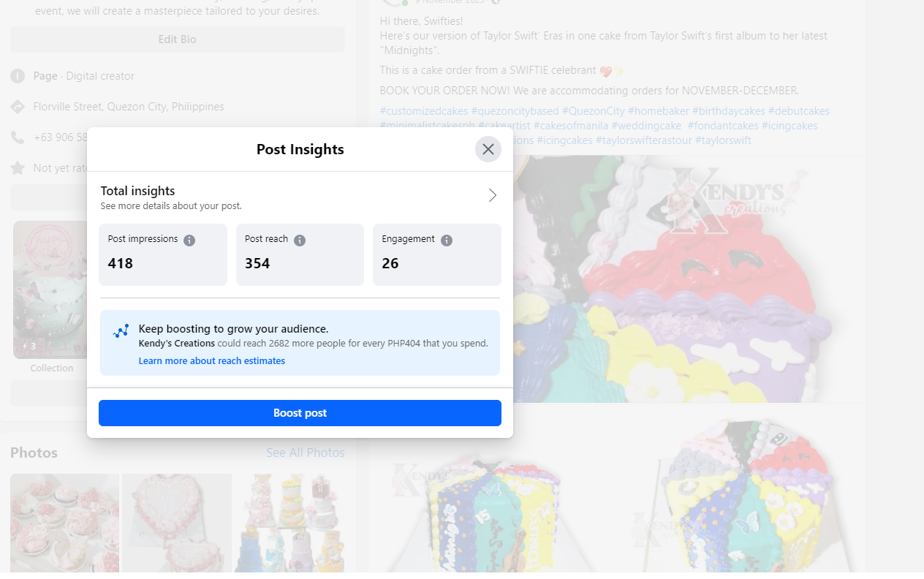Screen dimensions: 924x579
Task: Expand Total insights with chevron arrow
Action: (492, 195)
